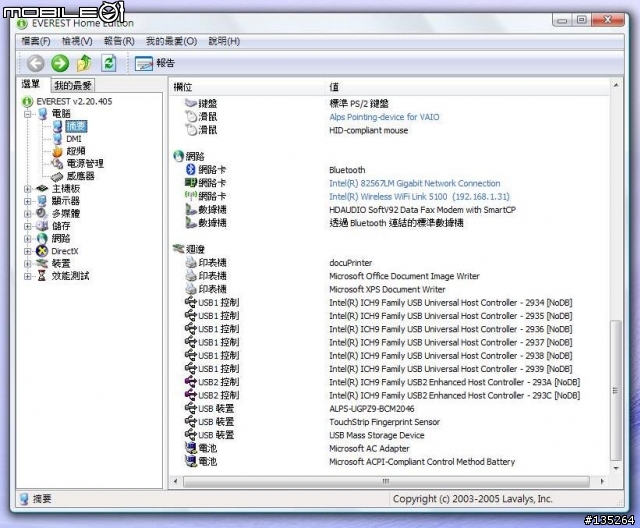Click the 顯示器 monitor icon

point(42,201)
